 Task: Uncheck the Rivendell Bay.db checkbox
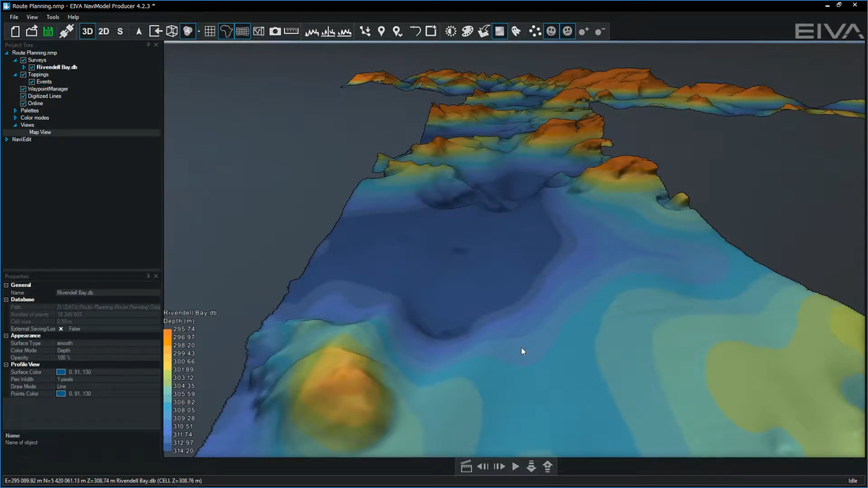(x=32, y=67)
